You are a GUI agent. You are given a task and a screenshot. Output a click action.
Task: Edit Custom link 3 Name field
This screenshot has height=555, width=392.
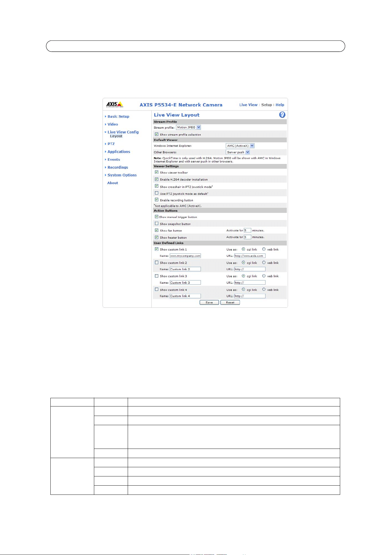click(x=185, y=283)
